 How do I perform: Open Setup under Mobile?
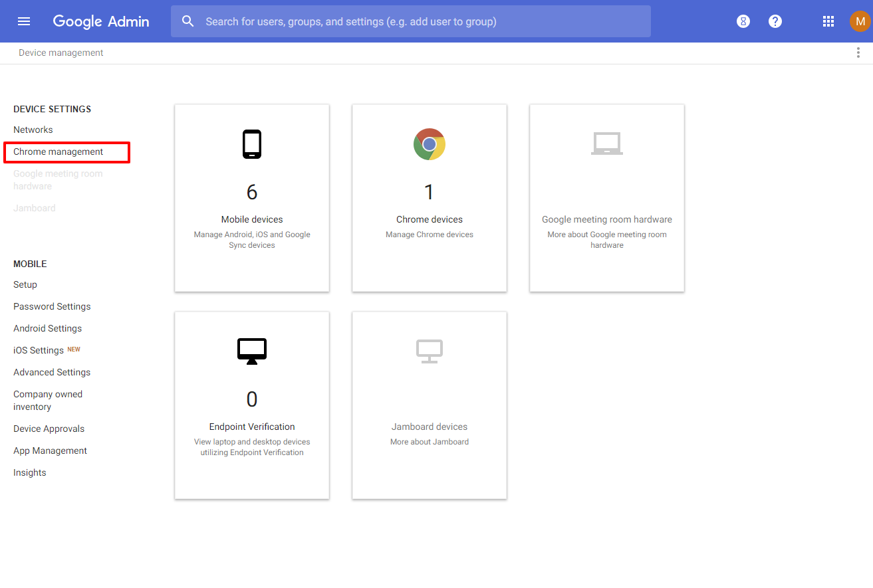25,284
